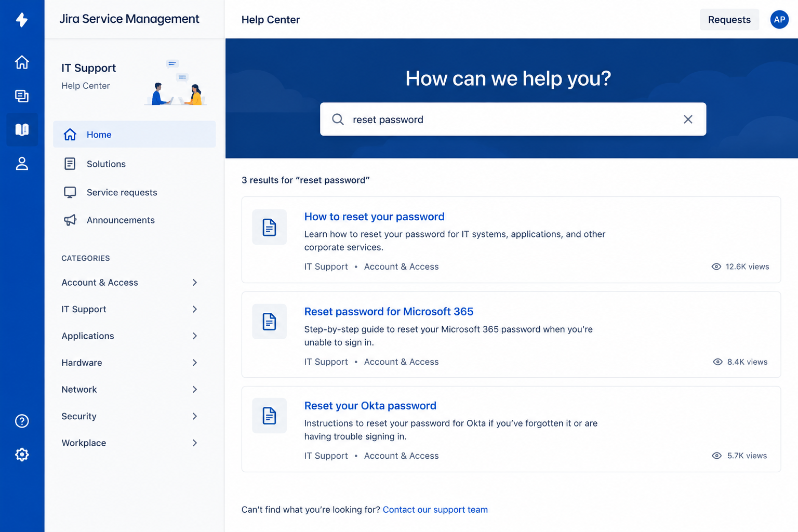The image size is (798, 532).
Task: Click the IT Support illustration
Action: [x=176, y=83]
